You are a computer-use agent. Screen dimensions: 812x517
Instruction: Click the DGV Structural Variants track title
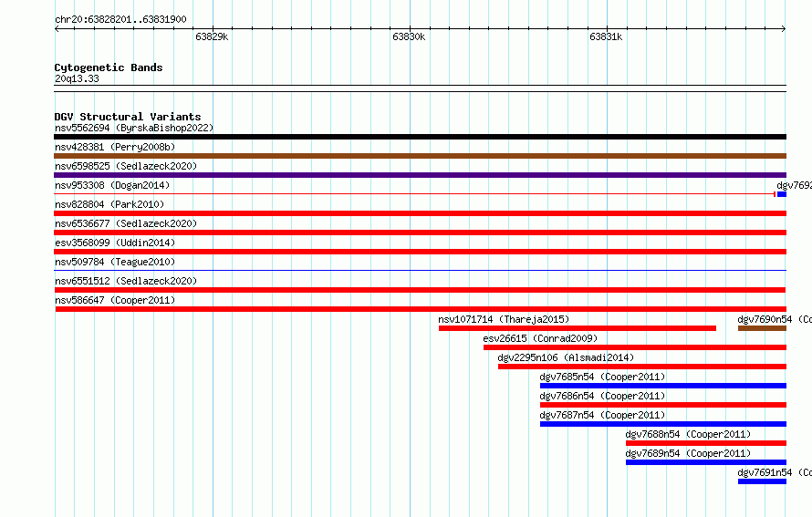[x=128, y=117]
